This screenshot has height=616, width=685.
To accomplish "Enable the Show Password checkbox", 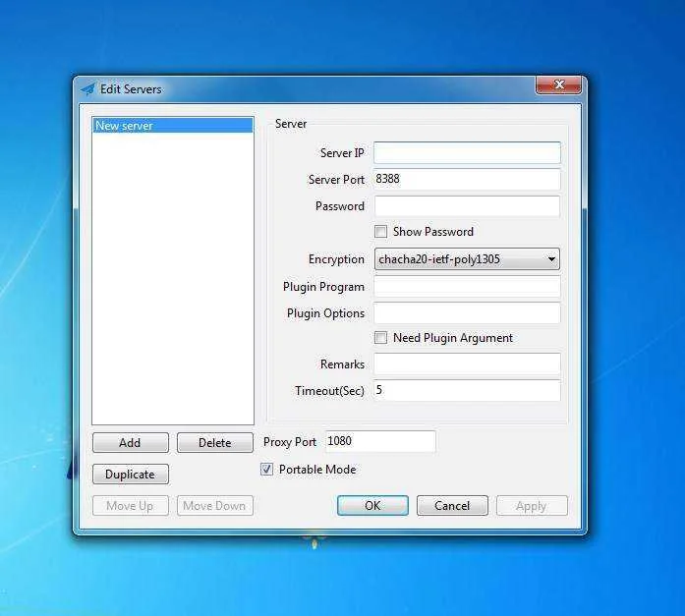I will (380, 232).
